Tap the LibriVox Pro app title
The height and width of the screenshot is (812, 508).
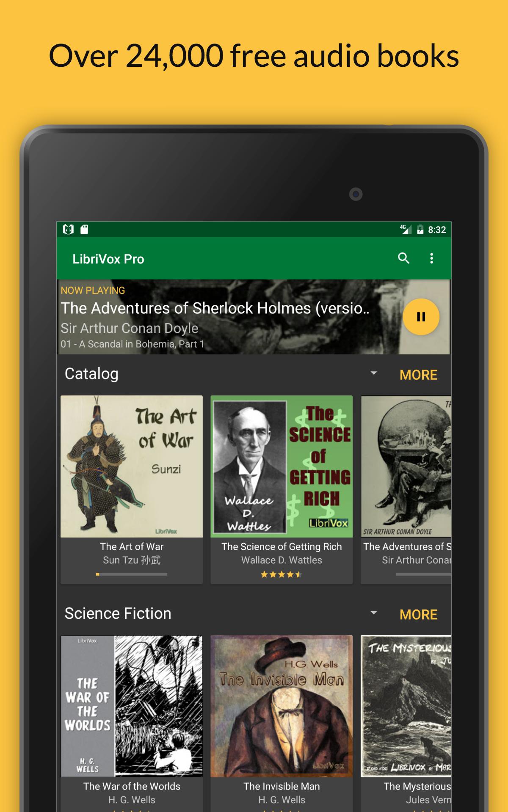108,259
